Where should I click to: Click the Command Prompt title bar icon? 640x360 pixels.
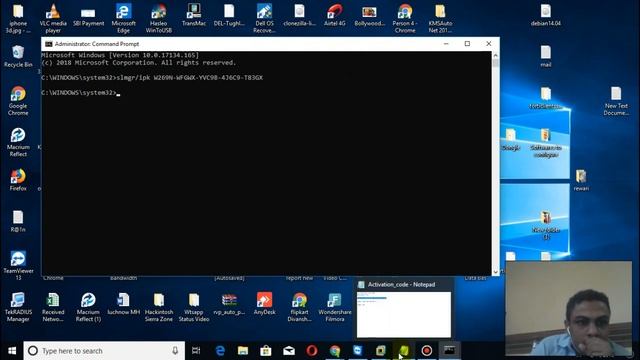tap(49, 44)
